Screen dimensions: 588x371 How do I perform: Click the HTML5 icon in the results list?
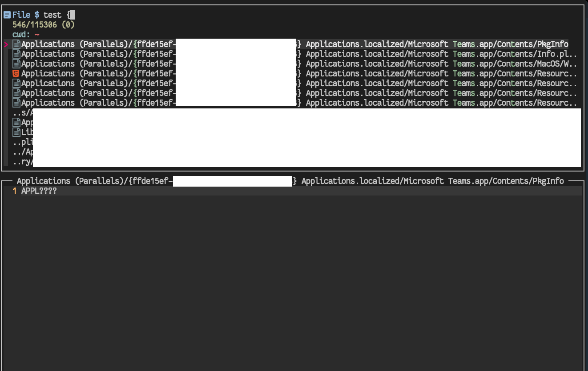click(16, 74)
